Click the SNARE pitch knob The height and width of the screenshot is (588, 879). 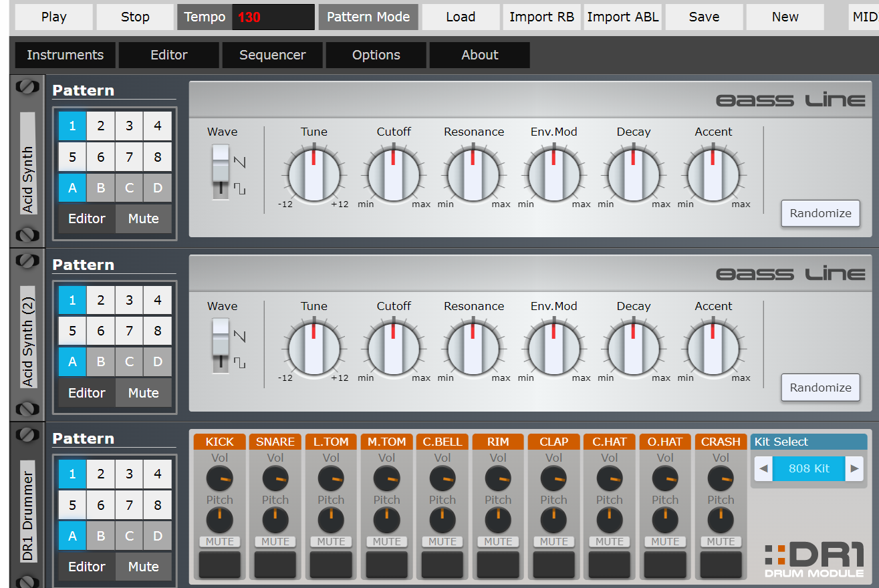(275, 520)
